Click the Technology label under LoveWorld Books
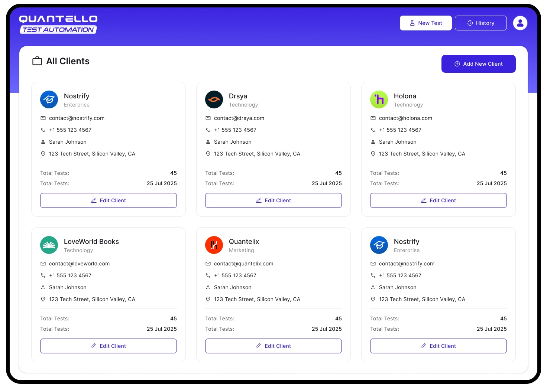Viewport: 547px width, 392px height. pos(78,250)
